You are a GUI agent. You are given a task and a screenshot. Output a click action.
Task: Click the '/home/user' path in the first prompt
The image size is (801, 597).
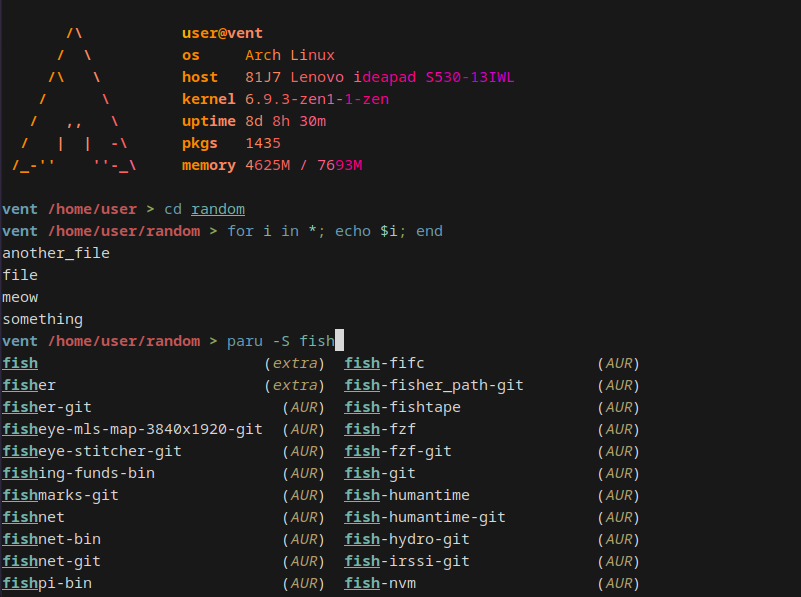(92, 209)
